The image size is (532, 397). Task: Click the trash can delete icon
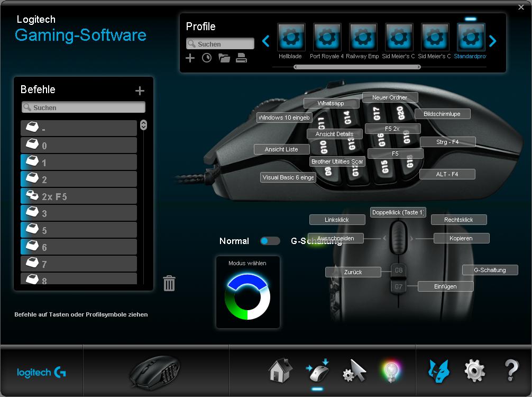(169, 283)
